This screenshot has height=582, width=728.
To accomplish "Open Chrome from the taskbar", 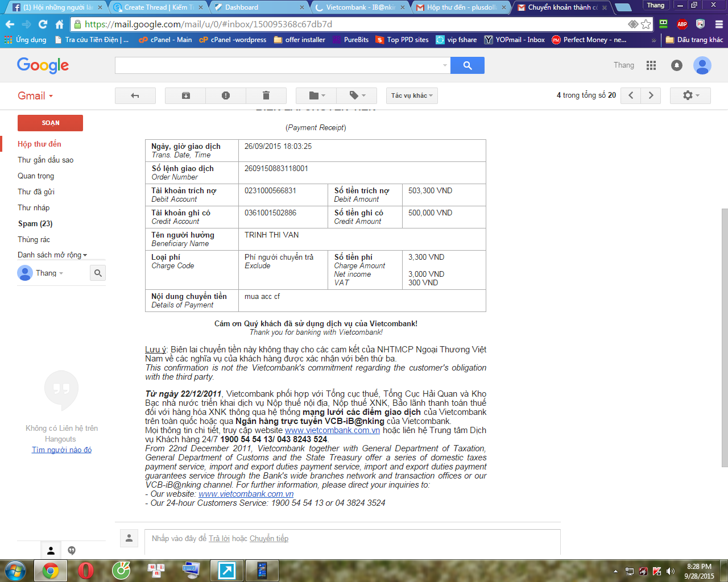I will click(x=51, y=570).
